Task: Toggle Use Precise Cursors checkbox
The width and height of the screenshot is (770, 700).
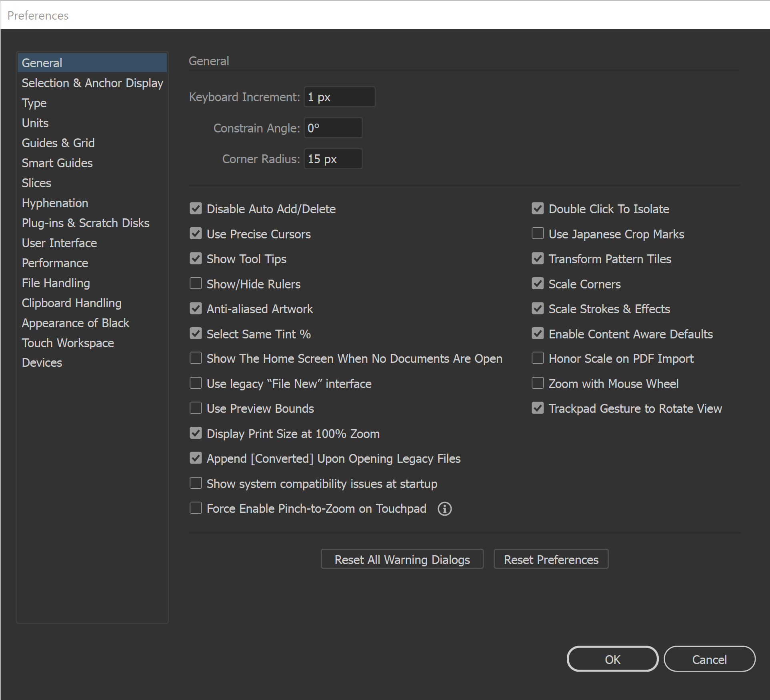Action: pos(196,234)
